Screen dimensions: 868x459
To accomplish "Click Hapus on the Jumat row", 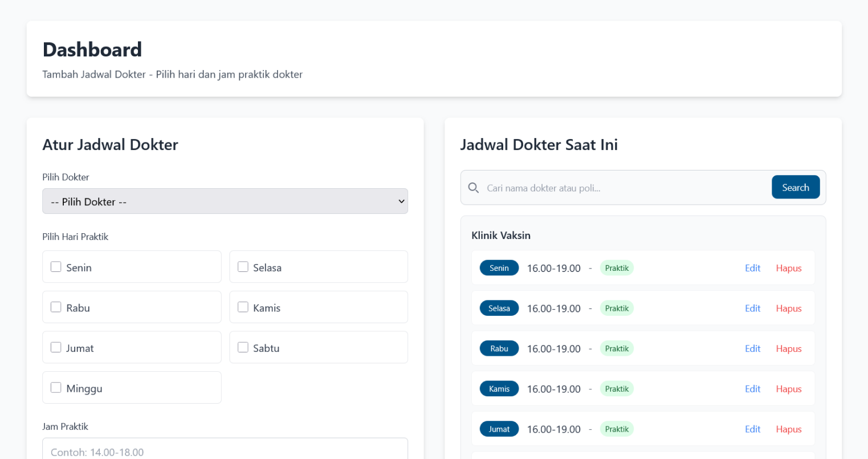I will (789, 429).
